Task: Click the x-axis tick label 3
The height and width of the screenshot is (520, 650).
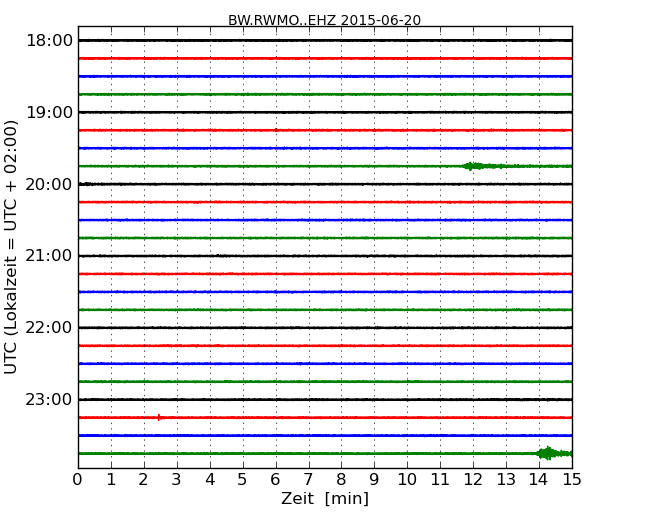Action: click(x=177, y=480)
